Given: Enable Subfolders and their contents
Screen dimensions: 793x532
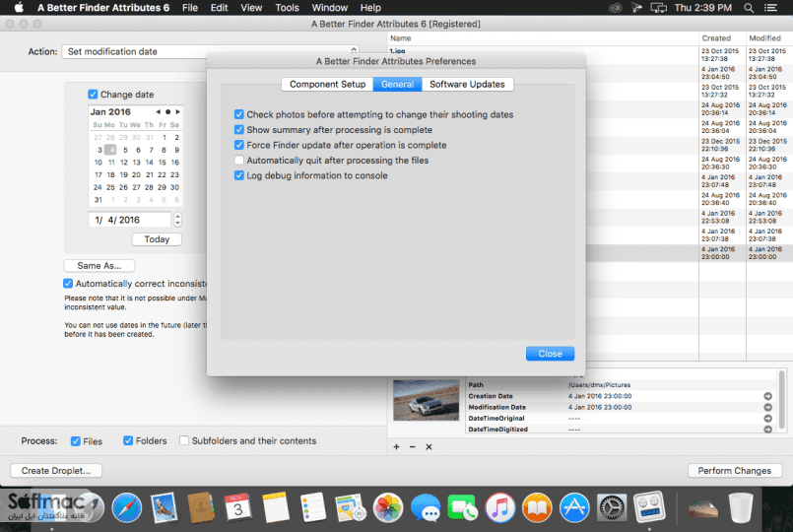Looking at the screenshot, I should click(184, 440).
